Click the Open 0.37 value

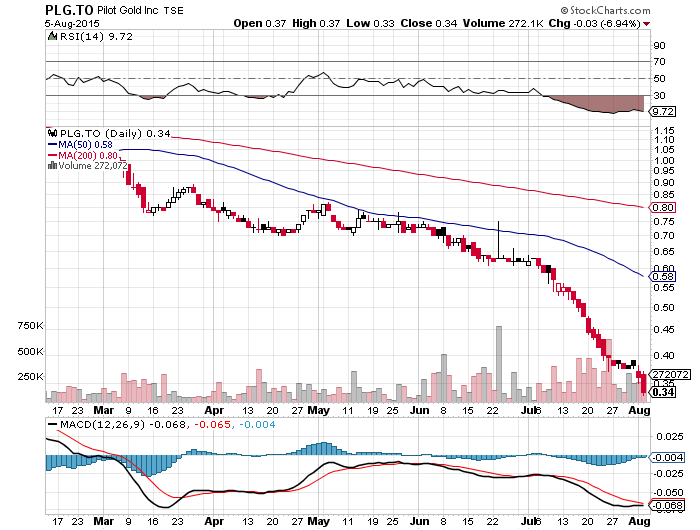coord(259,23)
